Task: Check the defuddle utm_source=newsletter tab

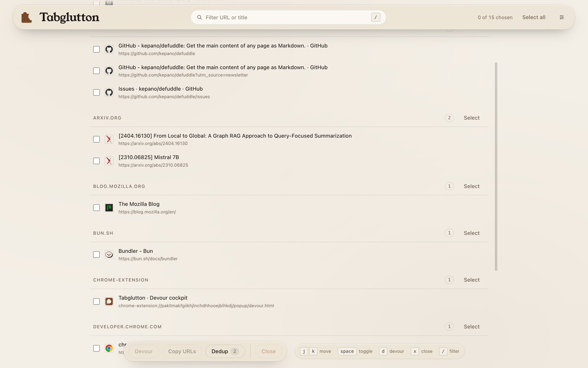Action: tap(96, 71)
